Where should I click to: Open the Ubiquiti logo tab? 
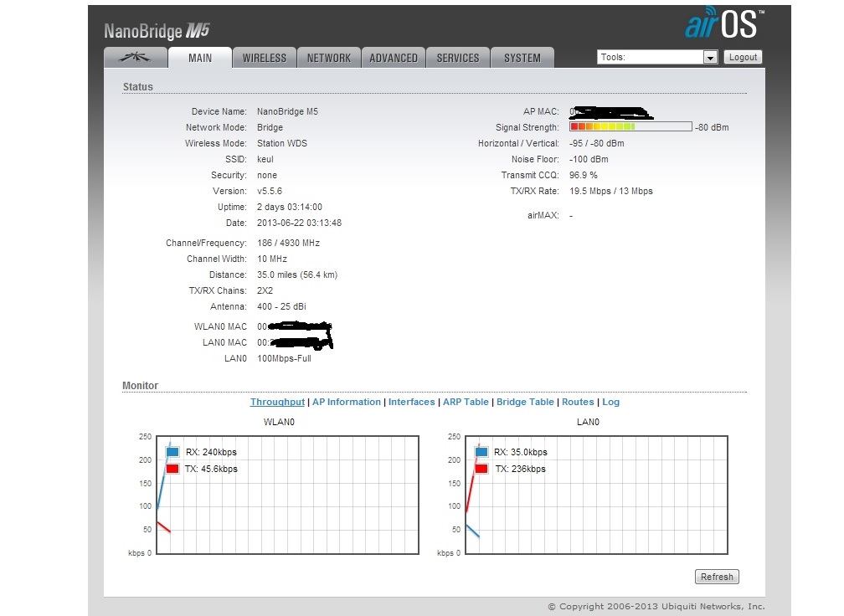click(135, 58)
